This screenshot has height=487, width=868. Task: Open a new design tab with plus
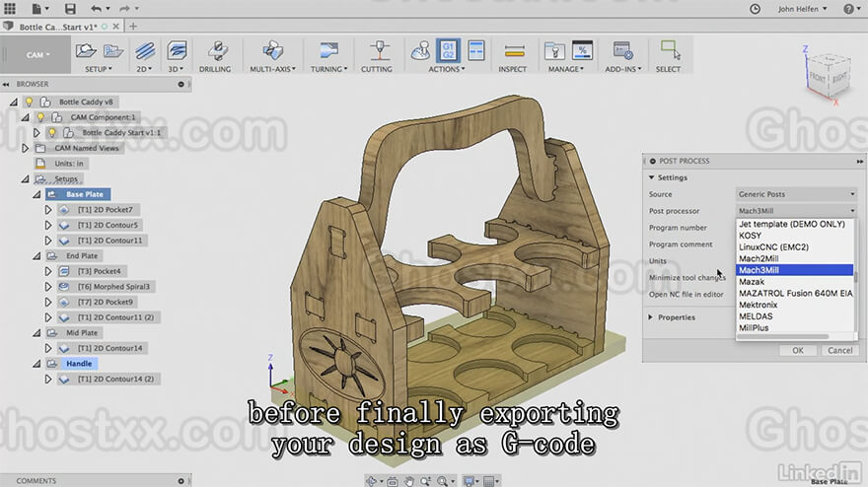point(133,26)
